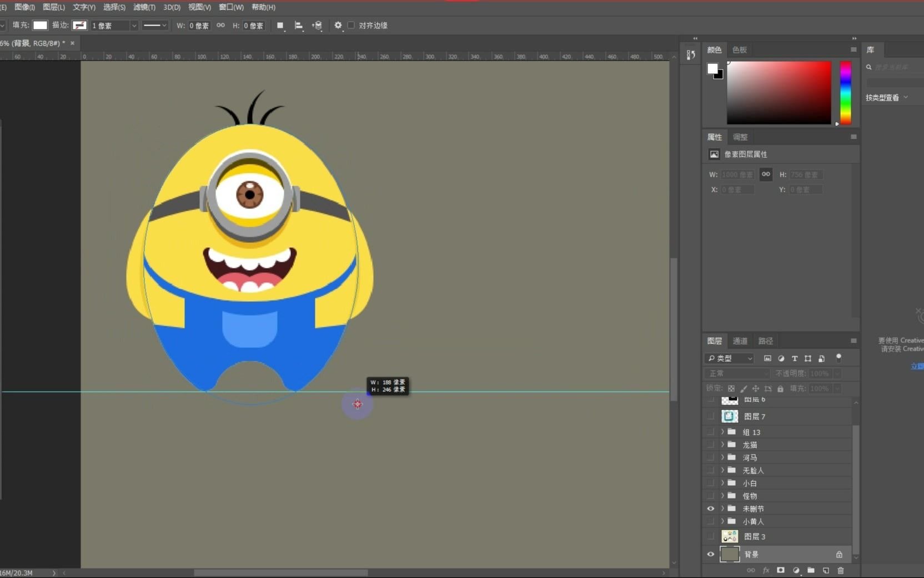Open the 滤镜(T) menu
The image size is (924, 578).
coord(144,7)
